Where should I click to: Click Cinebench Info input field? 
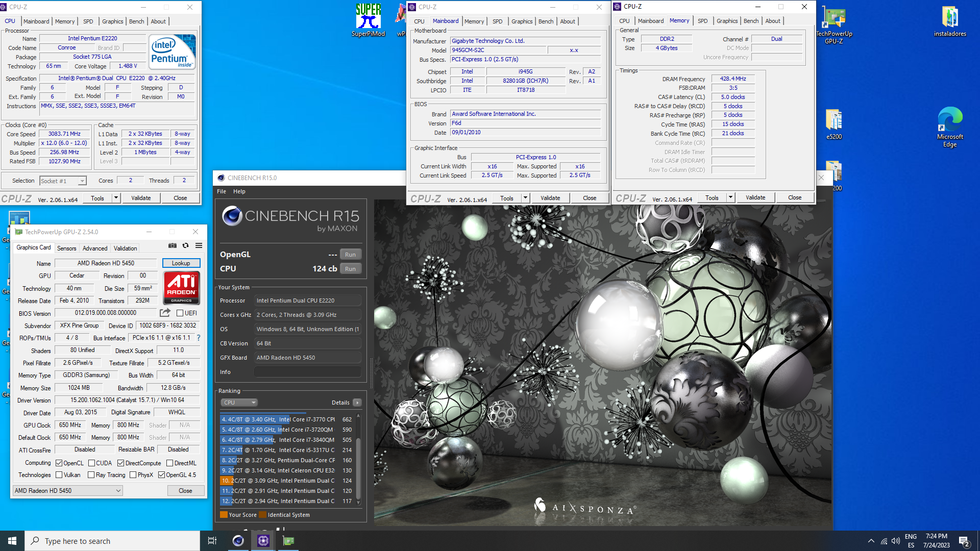tap(307, 372)
